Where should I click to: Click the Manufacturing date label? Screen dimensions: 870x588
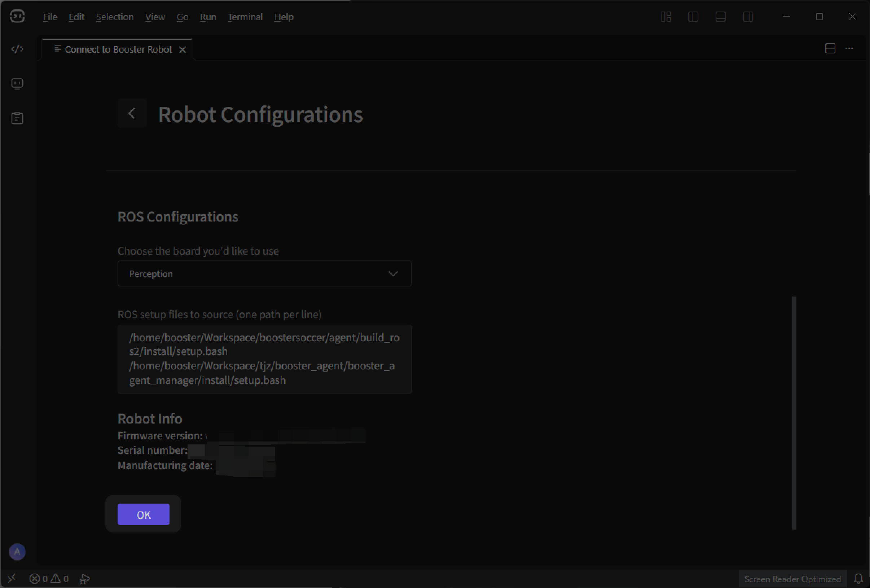pos(165,465)
